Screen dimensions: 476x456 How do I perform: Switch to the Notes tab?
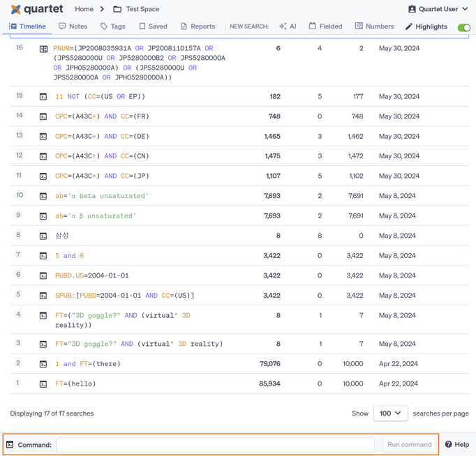73,26
